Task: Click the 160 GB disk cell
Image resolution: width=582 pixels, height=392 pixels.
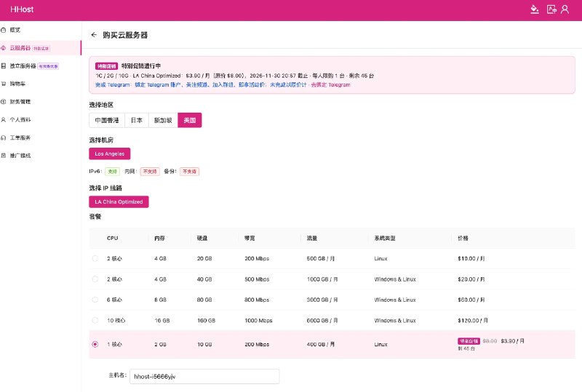Action: pyautogui.click(x=207, y=320)
